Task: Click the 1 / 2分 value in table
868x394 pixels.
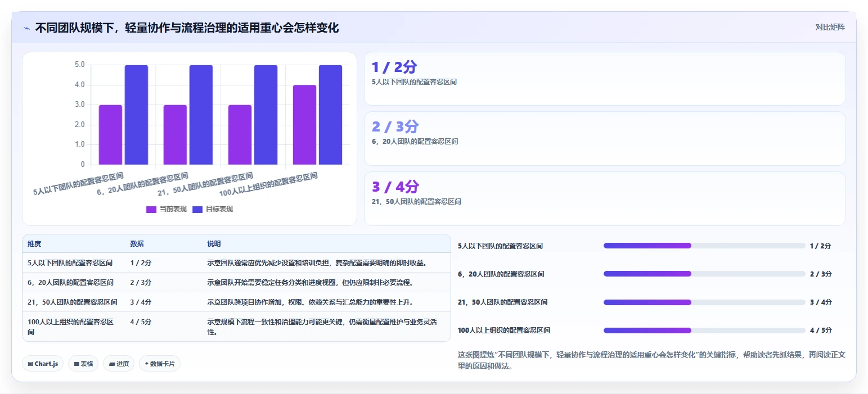Action: click(x=141, y=262)
